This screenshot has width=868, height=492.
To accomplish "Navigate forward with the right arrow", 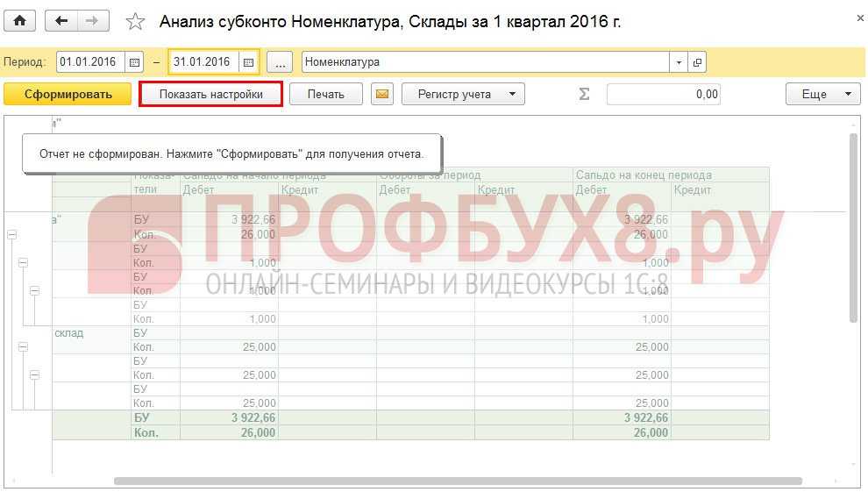I will tap(92, 21).
